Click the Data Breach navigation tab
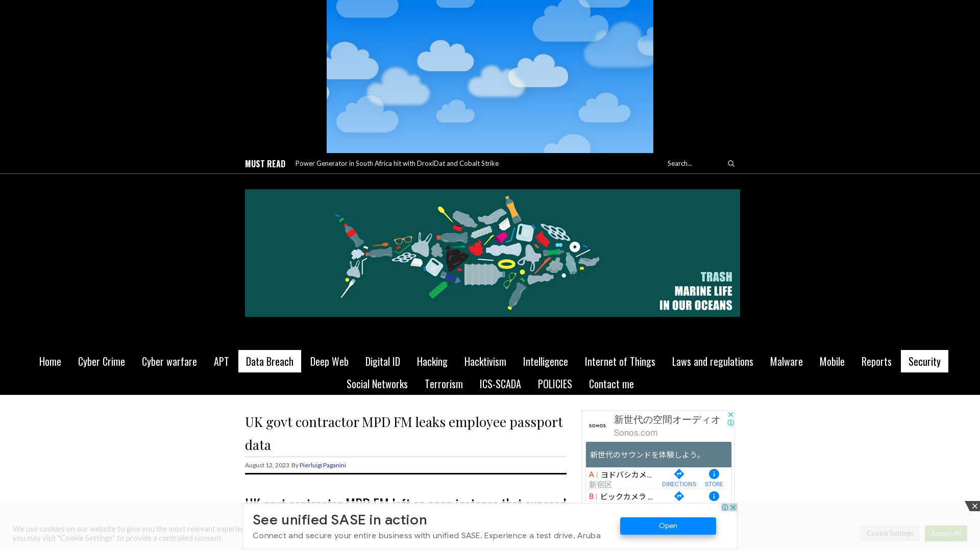Image resolution: width=980 pixels, height=551 pixels. click(x=269, y=361)
